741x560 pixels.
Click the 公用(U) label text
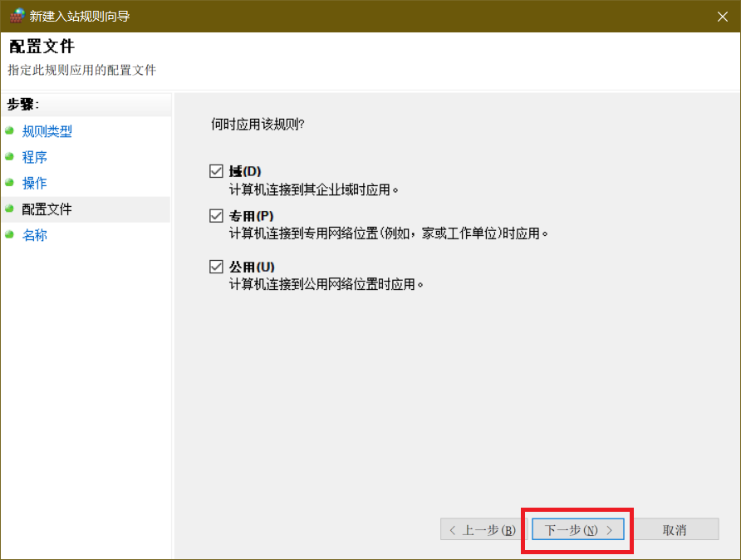point(252,267)
